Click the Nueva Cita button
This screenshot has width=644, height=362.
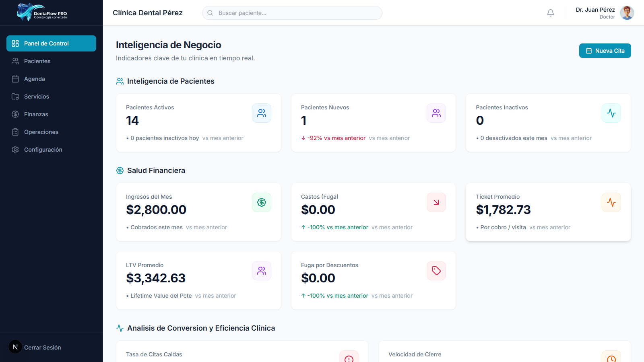605,51
